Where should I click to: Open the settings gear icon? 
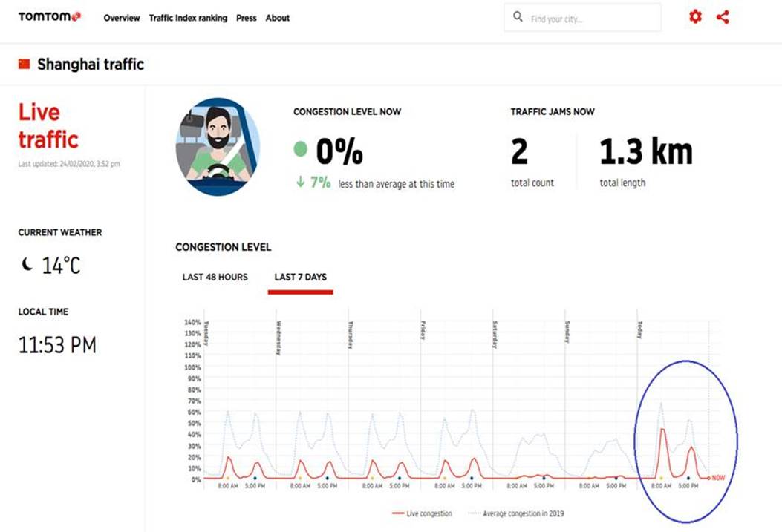[x=695, y=17]
